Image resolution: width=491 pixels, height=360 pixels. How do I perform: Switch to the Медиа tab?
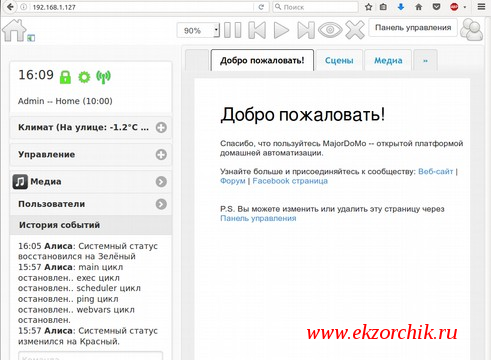click(x=388, y=60)
